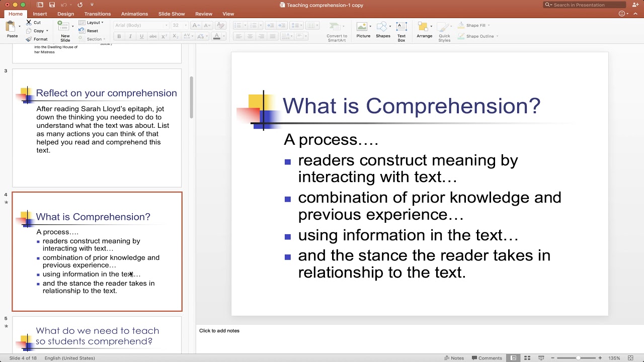Viewport: 644px width, 362px height.
Task: Click the undo arrow in the title bar
Action: pyautogui.click(x=63, y=5)
